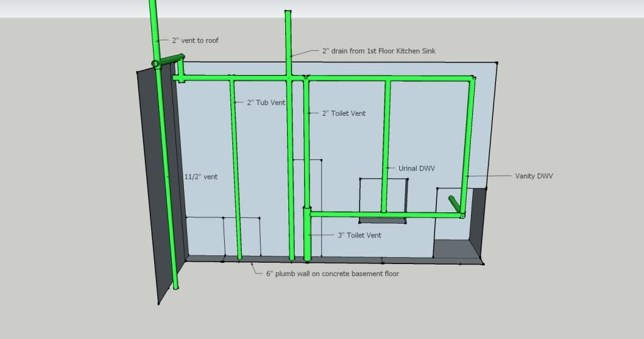This screenshot has width=644, height=339.
Task: Click the '2" Toilet Vent' annotation
Action: coord(343,113)
